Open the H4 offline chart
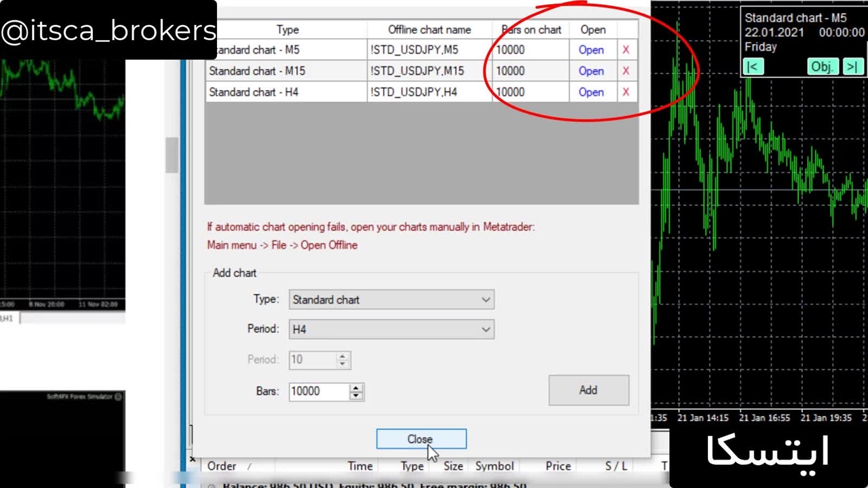The image size is (868, 488). click(591, 92)
